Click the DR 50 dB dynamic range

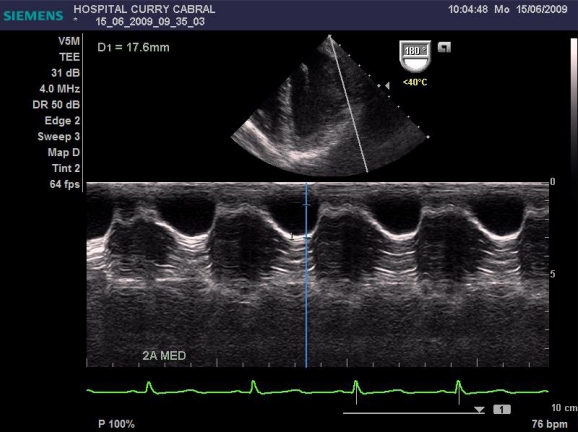[x=56, y=105]
